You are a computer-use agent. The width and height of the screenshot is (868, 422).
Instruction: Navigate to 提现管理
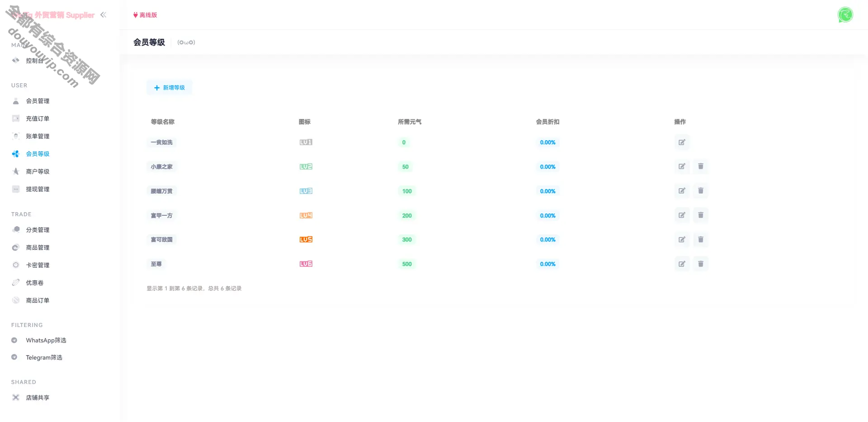point(38,190)
